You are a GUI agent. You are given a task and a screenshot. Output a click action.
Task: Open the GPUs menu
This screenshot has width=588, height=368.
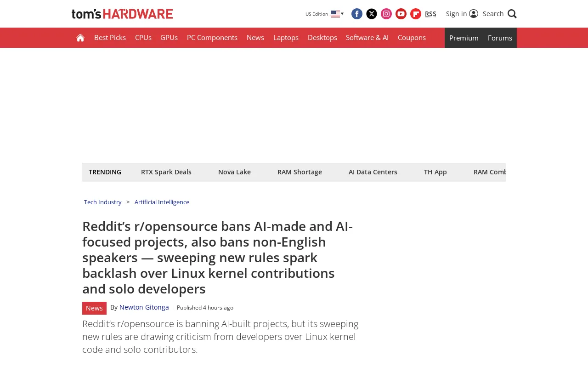pyautogui.click(x=169, y=38)
